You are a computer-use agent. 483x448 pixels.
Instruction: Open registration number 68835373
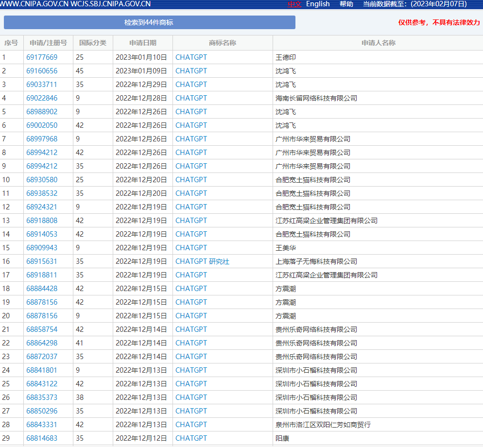point(42,397)
